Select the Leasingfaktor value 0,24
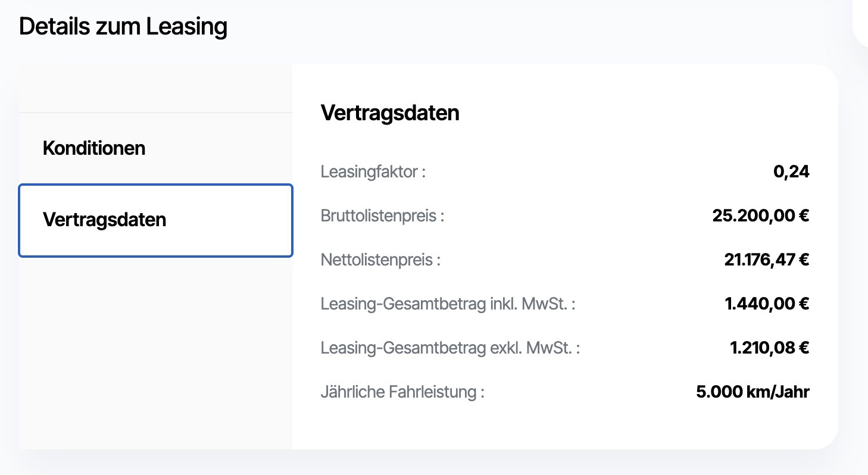The height and width of the screenshot is (475, 868). (x=791, y=172)
